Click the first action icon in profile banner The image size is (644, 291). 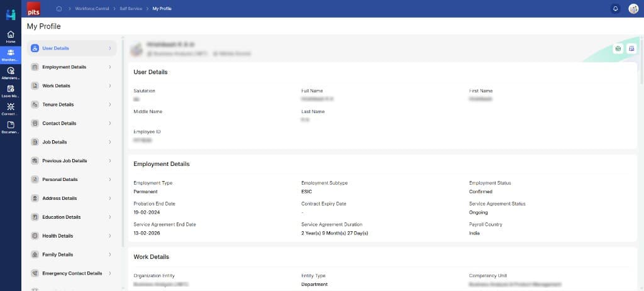(x=618, y=49)
